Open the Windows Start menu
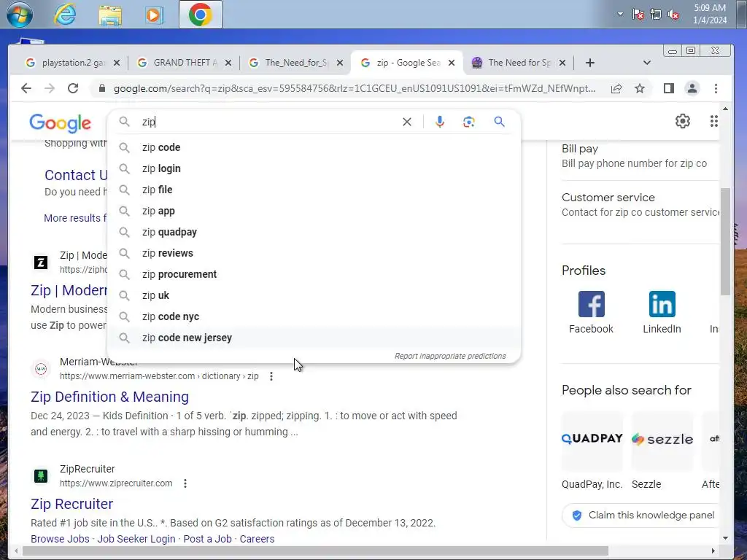Image resolution: width=747 pixels, height=560 pixels. [20, 15]
